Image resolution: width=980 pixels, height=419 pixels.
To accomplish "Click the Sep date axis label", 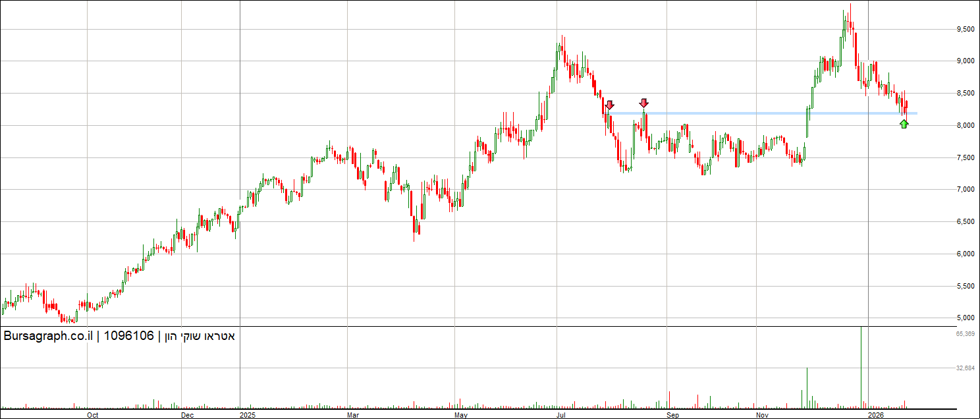I will pyautogui.click(x=673, y=415).
